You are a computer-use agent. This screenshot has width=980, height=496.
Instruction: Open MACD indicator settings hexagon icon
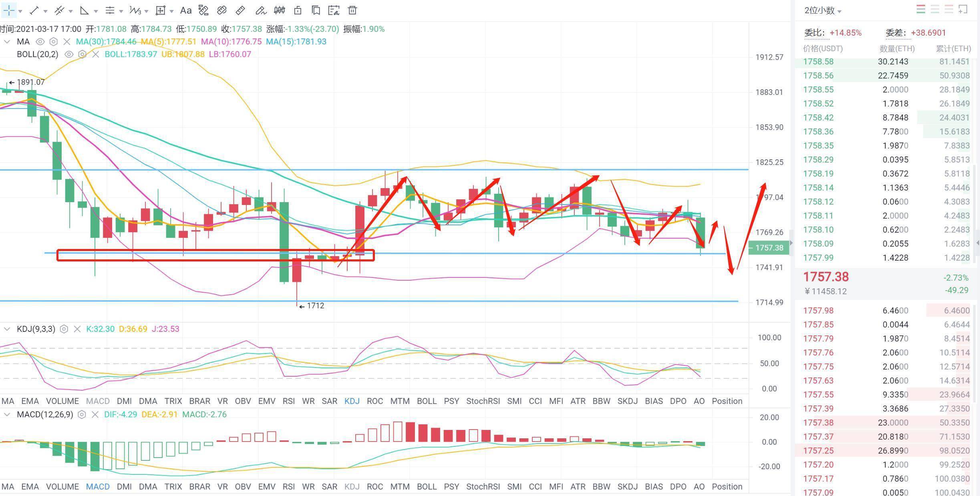[82, 415]
